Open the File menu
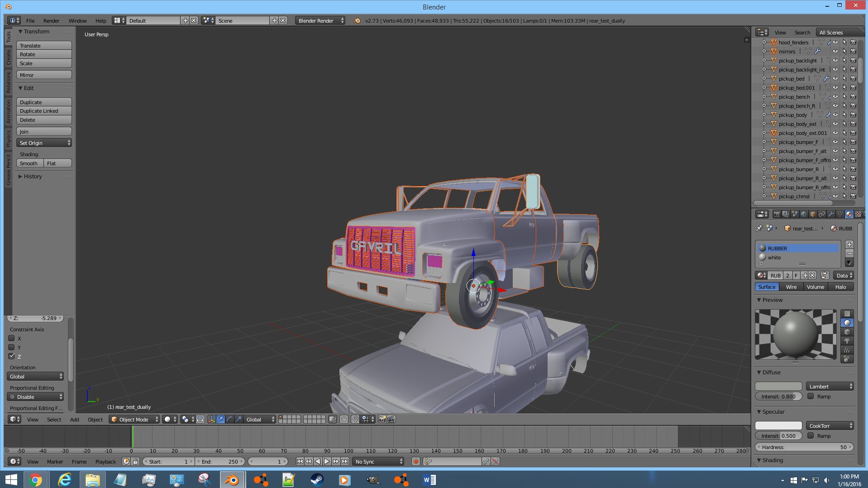This screenshot has width=868, height=488. pyautogui.click(x=30, y=20)
